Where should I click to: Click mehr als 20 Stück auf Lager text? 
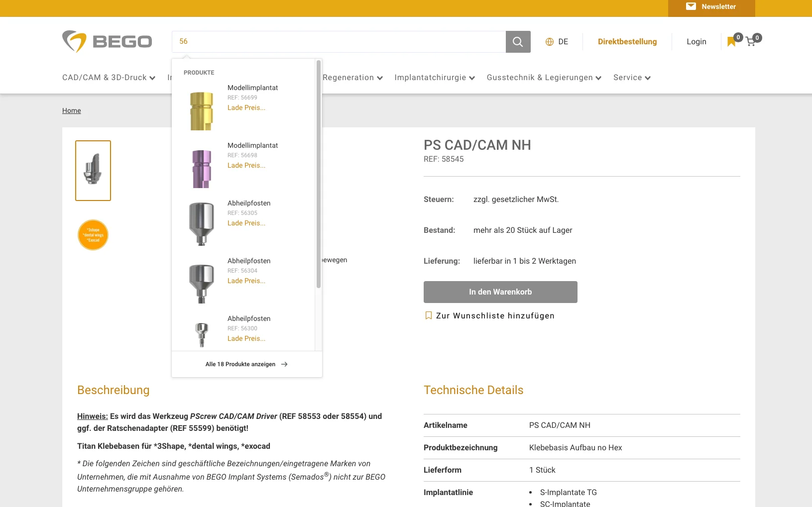click(523, 230)
